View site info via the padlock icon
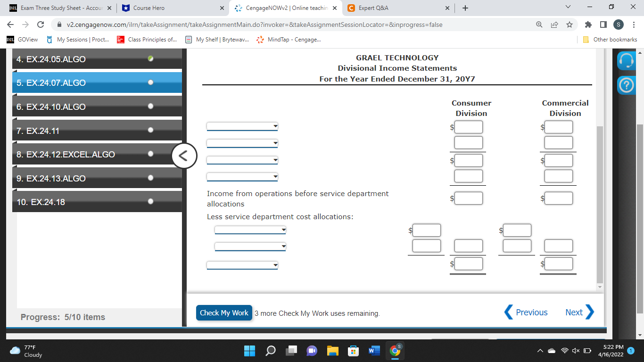 tap(60, 25)
